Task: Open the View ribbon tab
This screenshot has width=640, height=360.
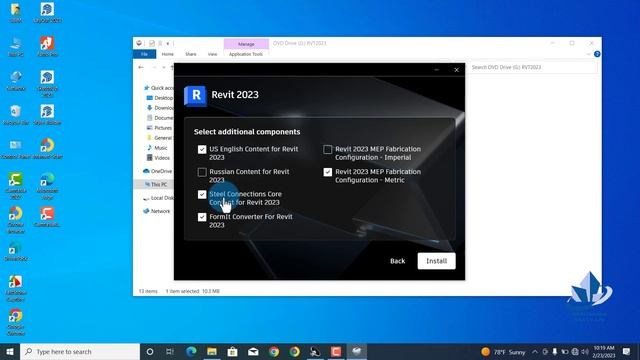Action: pos(212,54)
